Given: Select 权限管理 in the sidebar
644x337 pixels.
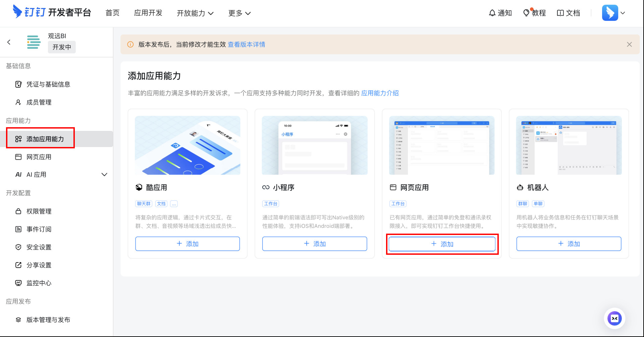Looking at the screenshot, I should tap(39, 211).
